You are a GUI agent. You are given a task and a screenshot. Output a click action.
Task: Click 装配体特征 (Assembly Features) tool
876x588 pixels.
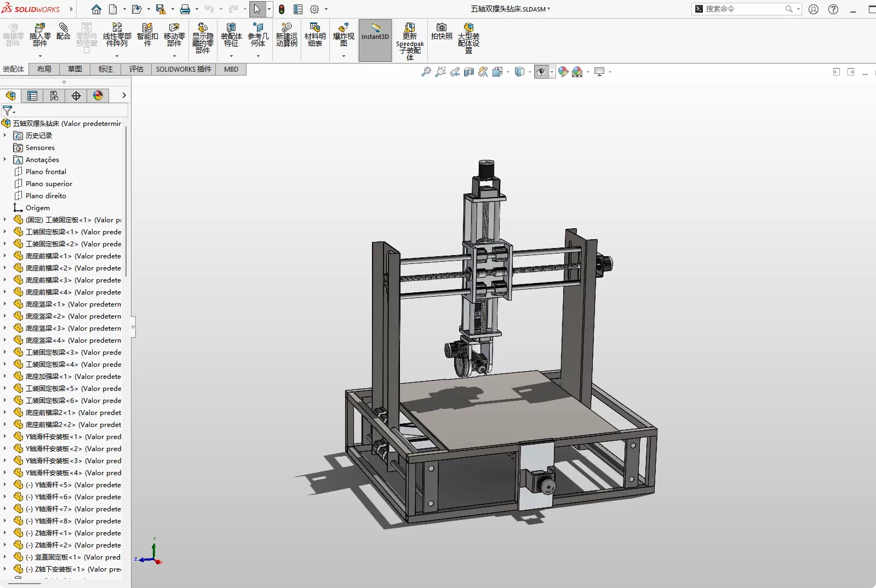click(x=231, y=35)
